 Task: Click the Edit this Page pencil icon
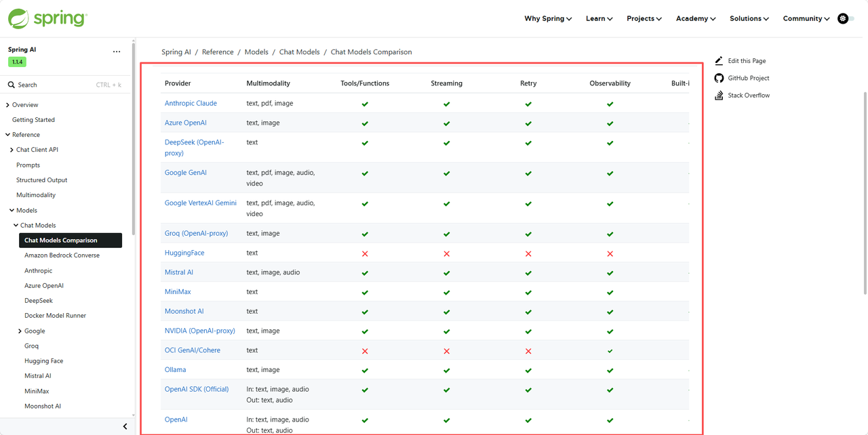click(x=719, y=60)
